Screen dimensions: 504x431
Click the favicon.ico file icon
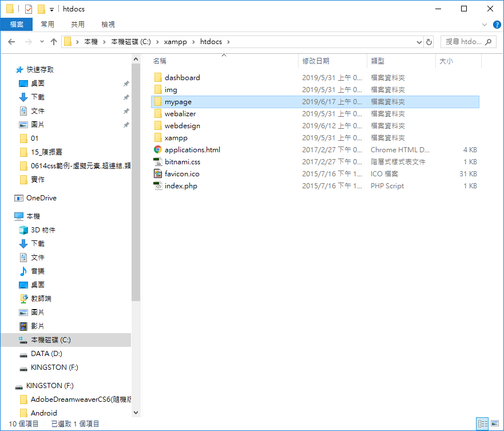coord(158,173)
